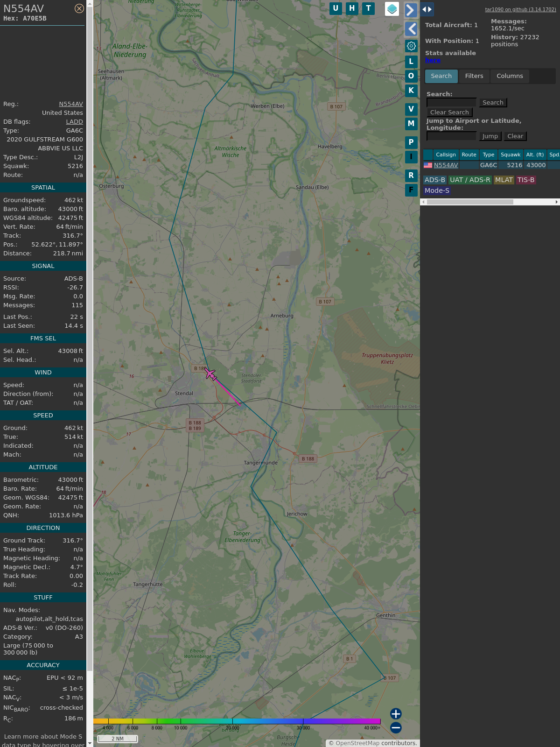Click the 2 NM scale bar

(x=118, y=739)
